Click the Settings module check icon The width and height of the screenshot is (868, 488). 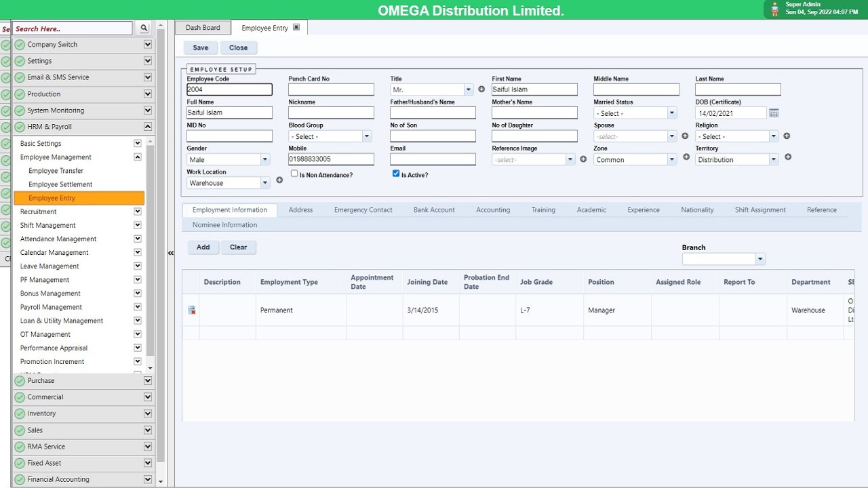coord(20,61)
